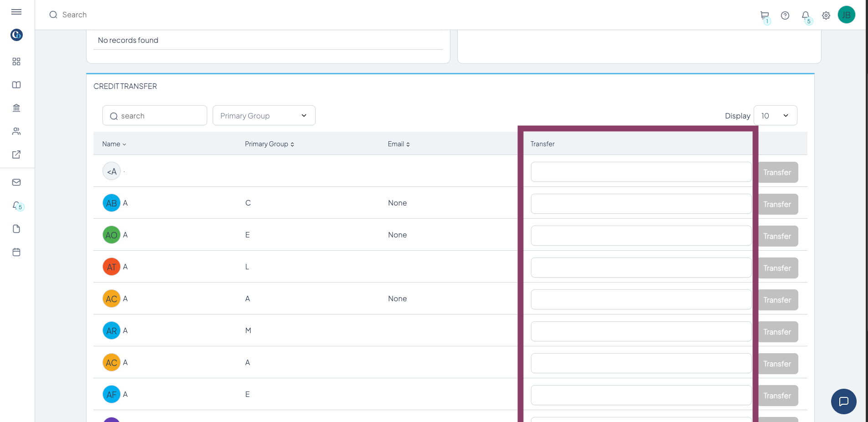Click the transfer amount field for AB row
This screenshot has height=422, width=868.
coord(641,204)
